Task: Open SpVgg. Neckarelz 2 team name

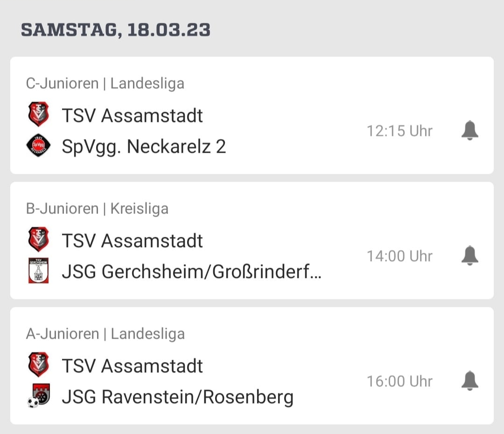Action: [x=144, y=147]
